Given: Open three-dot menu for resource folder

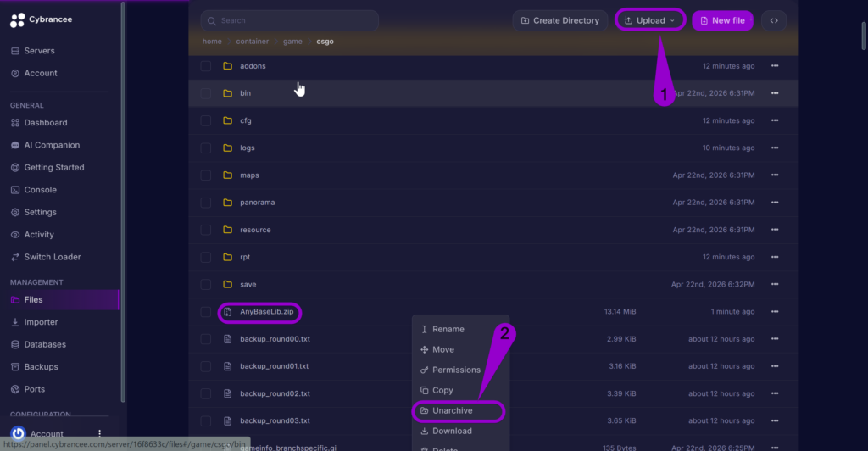Looking at the screenshot, I should [775, 230].
